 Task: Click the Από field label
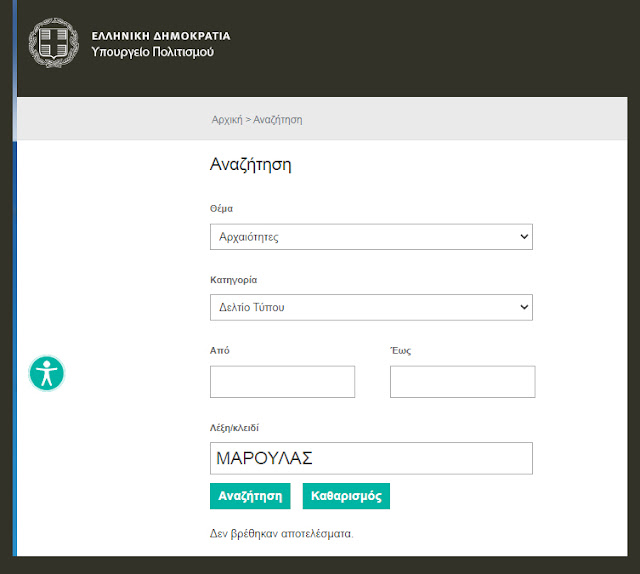[x=219, y=351]
